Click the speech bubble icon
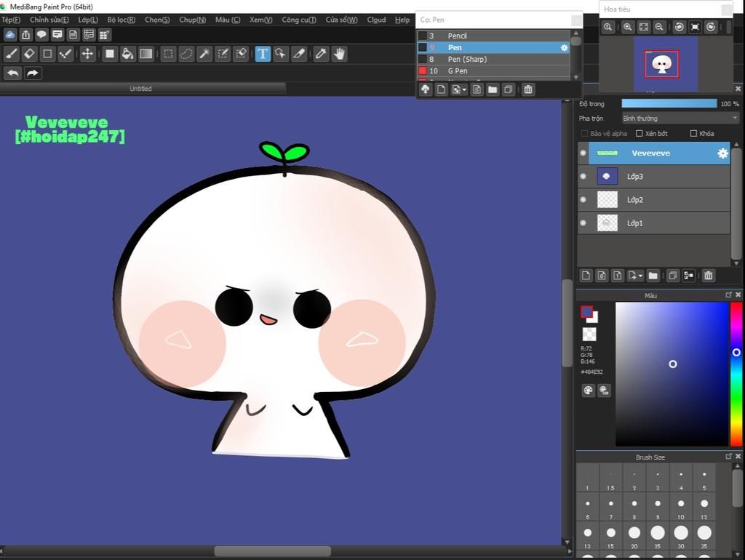745x560 pixels. point(41,35)
